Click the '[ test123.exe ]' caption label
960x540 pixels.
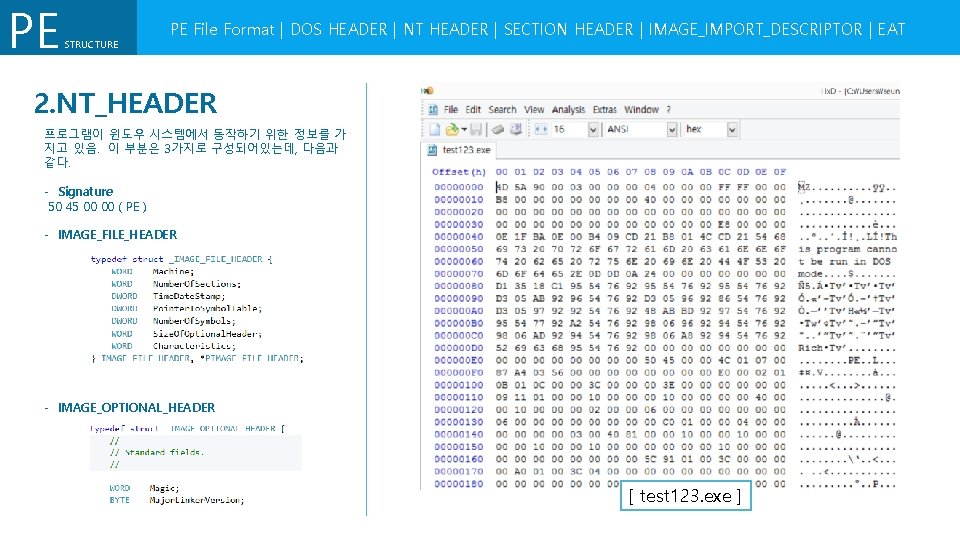[x=685, y=495]
